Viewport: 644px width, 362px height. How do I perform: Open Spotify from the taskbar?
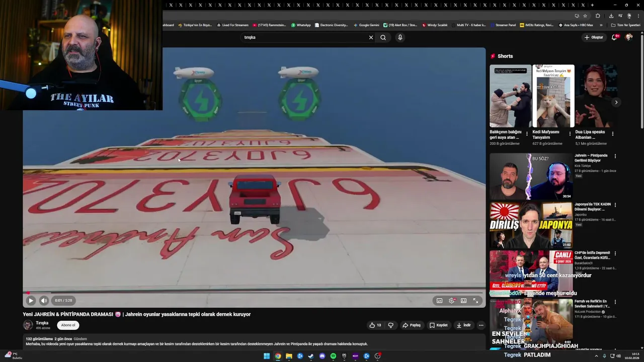[333, 356]
